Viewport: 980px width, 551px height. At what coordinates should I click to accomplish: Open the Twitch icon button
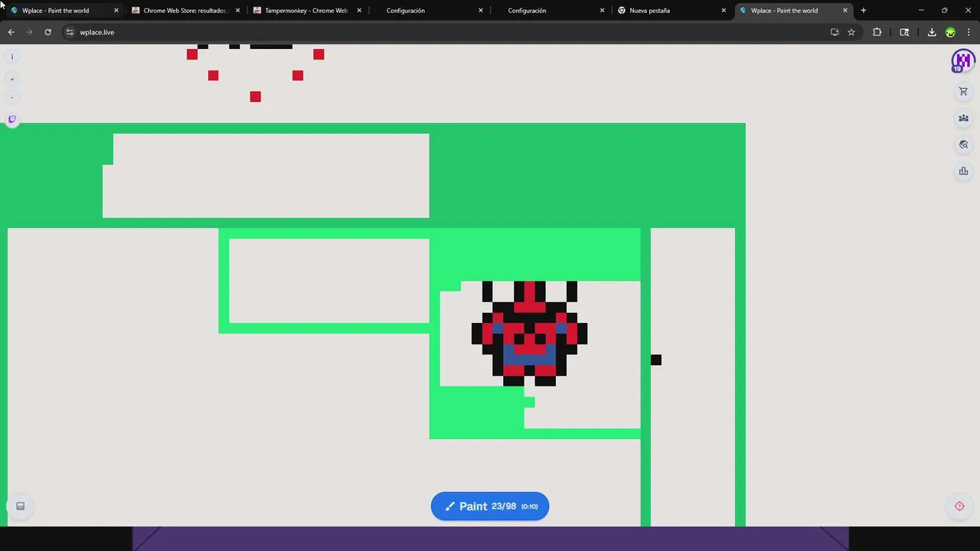[12, 119]
